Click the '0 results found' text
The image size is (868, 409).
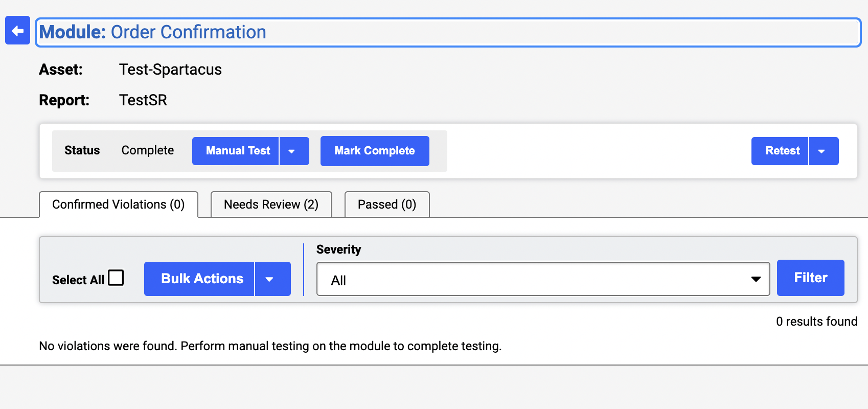pyautogui.click(x=816, y=322)
